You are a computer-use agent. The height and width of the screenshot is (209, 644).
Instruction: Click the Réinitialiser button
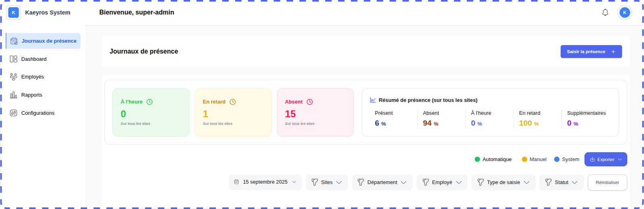[607, 182]
